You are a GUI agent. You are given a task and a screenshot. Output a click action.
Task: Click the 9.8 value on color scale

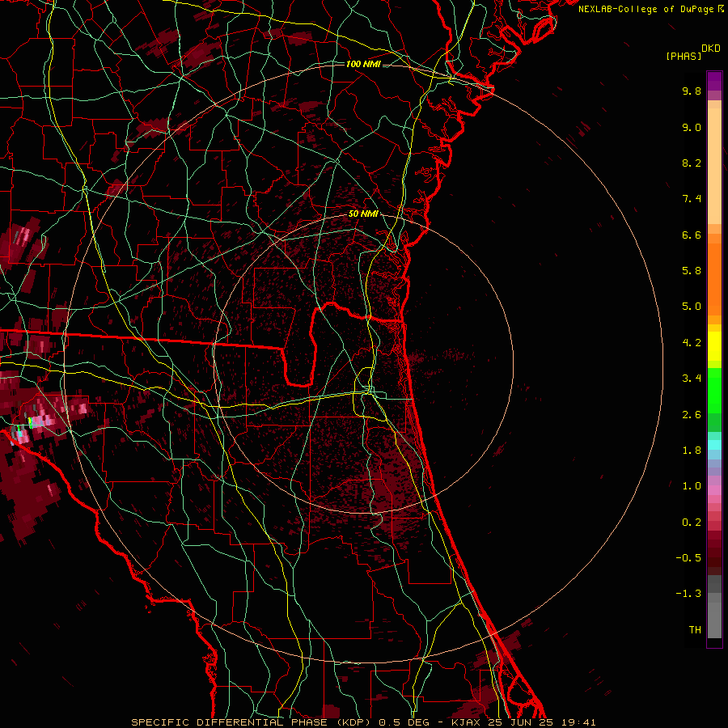[x=692, y=91]
